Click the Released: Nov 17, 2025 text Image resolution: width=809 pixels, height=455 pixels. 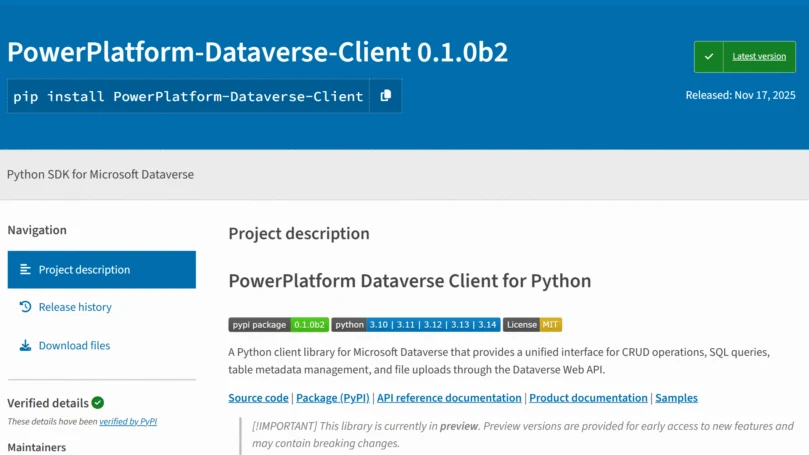[x=740, y=95]
